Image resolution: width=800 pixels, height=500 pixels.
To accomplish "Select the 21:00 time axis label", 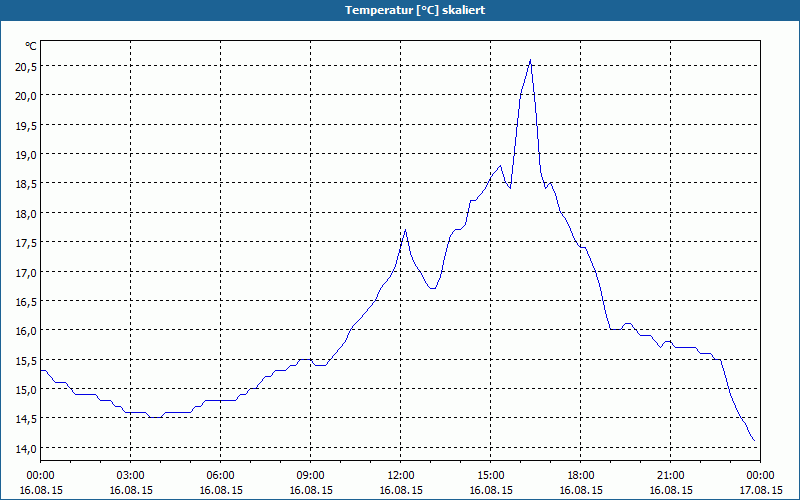I will point(670,476).
